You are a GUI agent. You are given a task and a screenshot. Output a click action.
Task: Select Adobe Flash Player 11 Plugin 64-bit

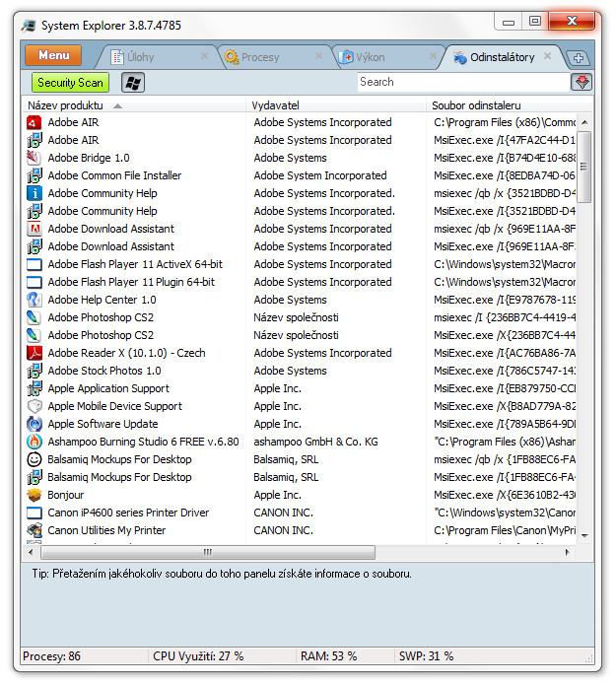(131, 282)
